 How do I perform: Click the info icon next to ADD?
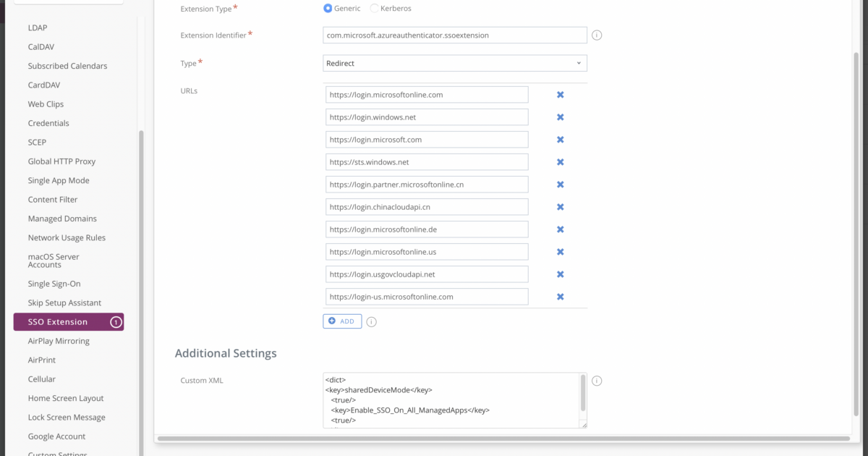[x=371, y=321]
